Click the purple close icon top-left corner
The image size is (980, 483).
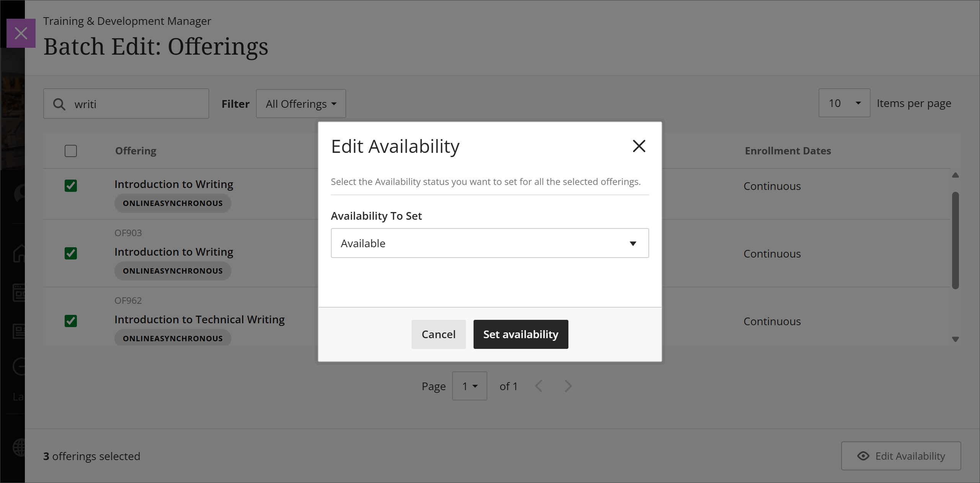(x=21, y=33)
